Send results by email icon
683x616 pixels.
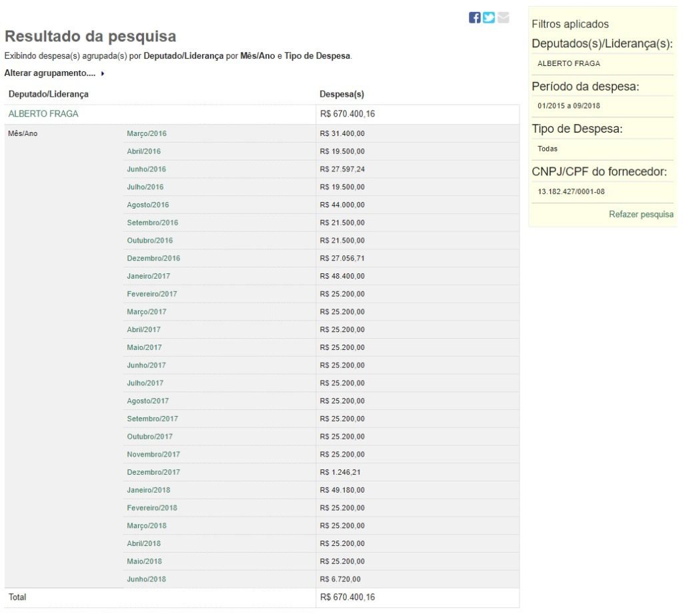click(503, 17)
